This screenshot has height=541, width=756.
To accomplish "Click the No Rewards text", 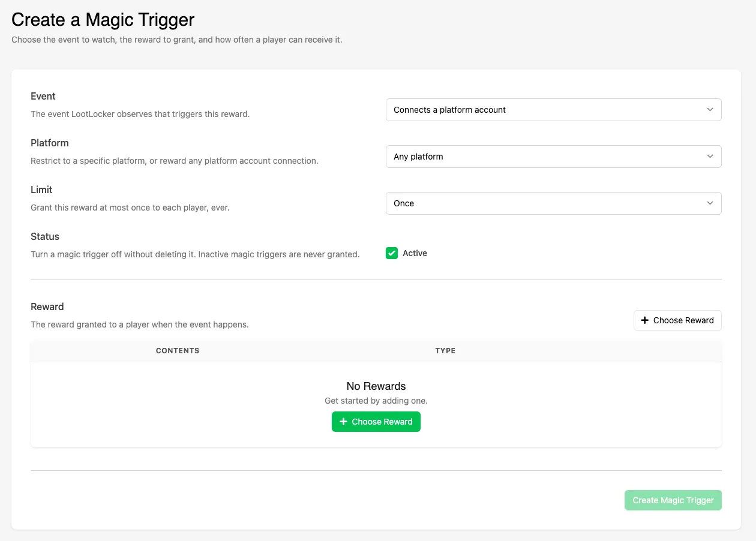I will point(376,386).
